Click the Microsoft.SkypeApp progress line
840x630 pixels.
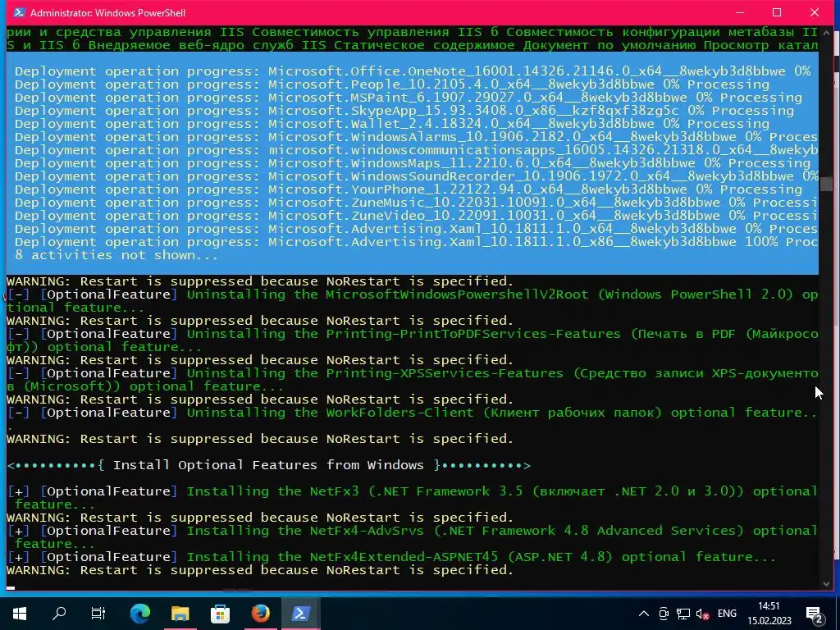click(404, 111)
